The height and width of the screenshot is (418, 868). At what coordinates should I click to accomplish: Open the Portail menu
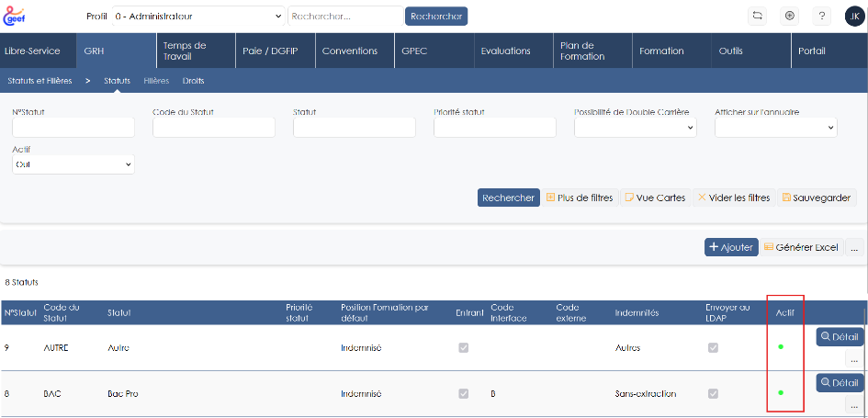829,51
